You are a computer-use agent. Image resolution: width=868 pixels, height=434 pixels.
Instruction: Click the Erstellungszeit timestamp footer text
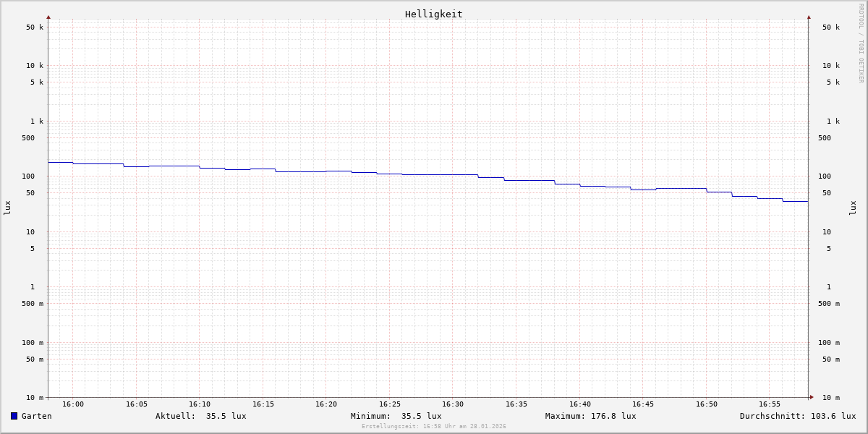[x=434, y=427]
